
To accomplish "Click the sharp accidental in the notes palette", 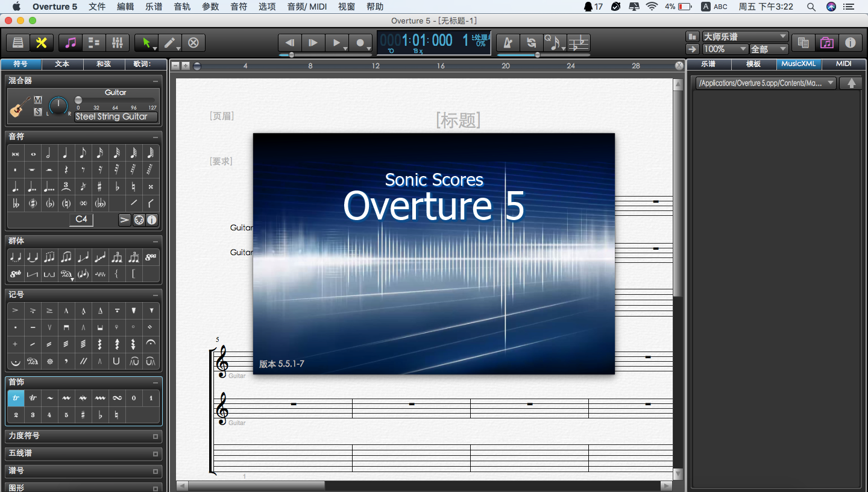I will 99,187.
